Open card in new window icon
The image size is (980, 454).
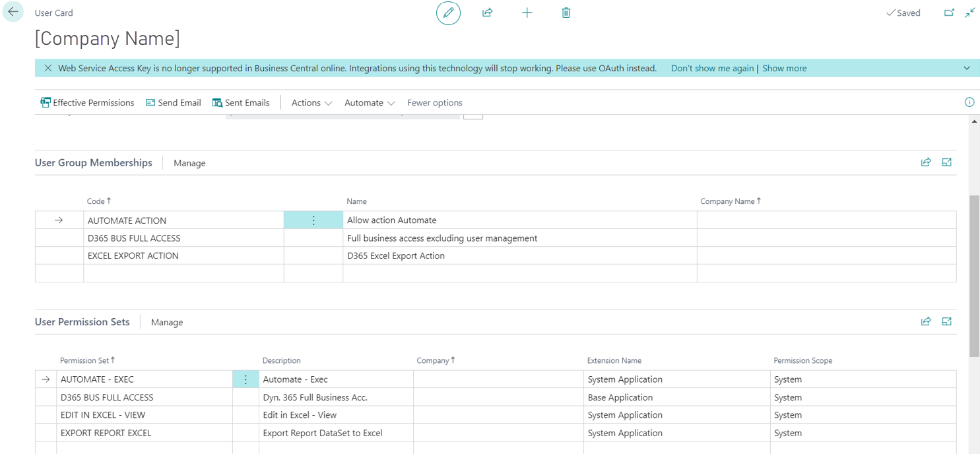[x=949, y=13]
